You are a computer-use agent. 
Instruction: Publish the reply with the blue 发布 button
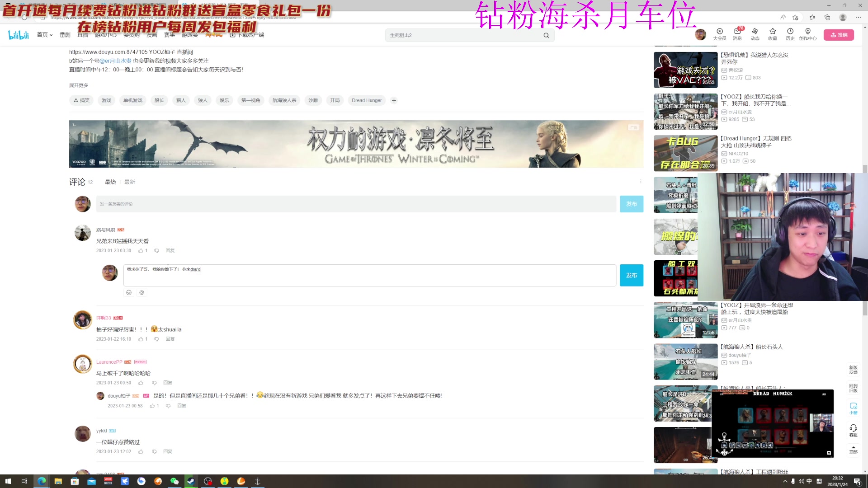632,275
